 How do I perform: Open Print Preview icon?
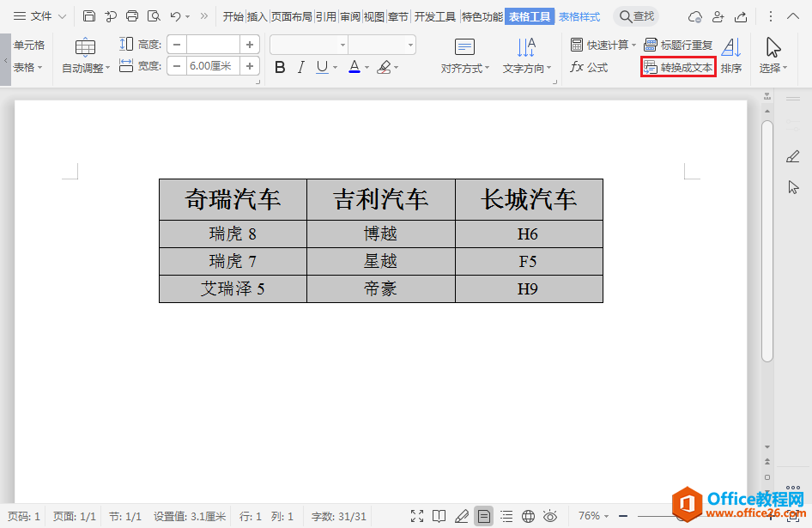[x=154, y=16]
